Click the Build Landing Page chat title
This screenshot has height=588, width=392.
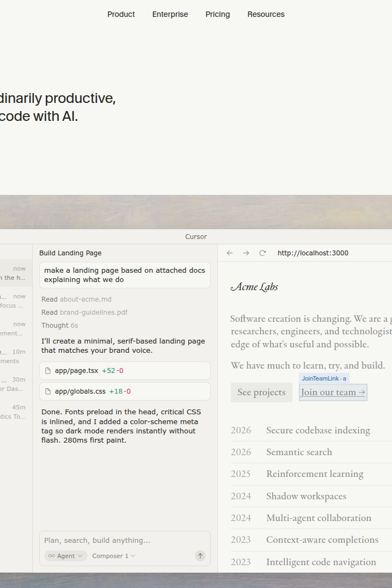tap(70, 253)
